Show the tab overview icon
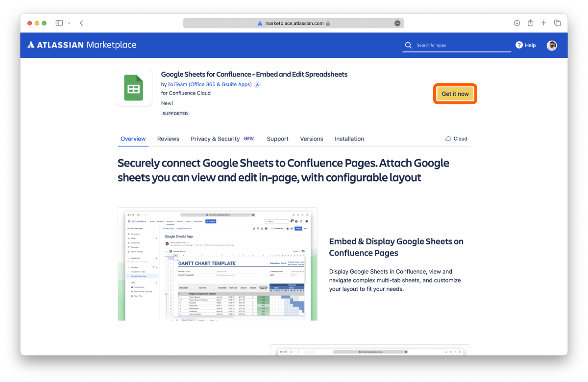The height and width of the screenshot is (382, 588). (558, 23)
